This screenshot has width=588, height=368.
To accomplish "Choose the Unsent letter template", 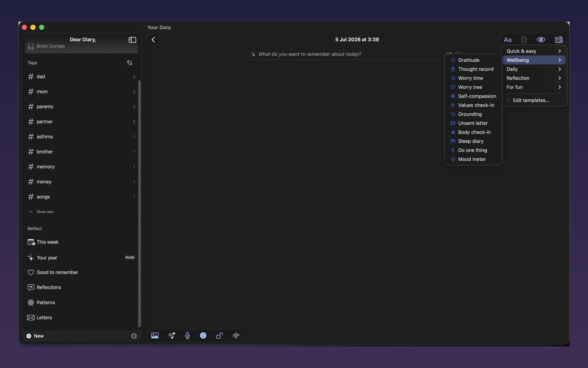I will click(473, 123).
